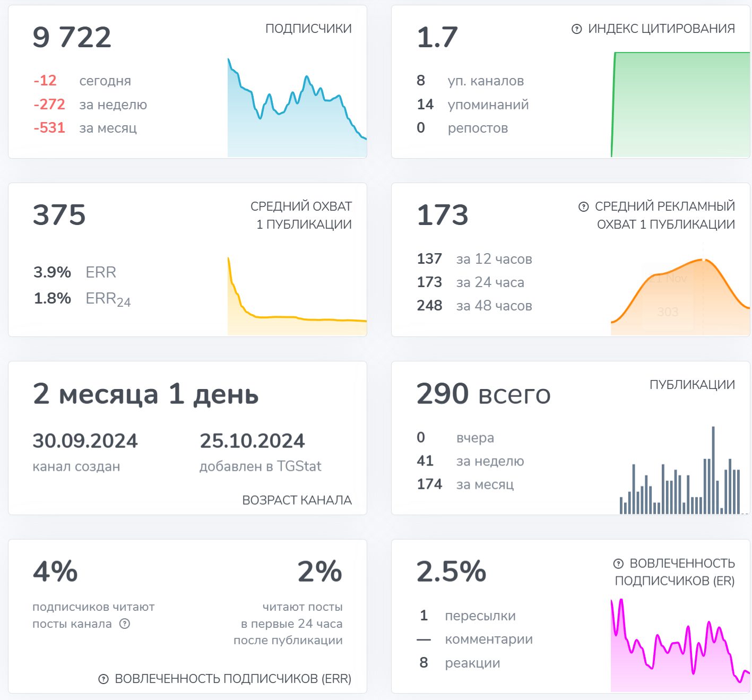The height and width of the screenshot is (700, 752).
Task: Click help icon beside ВОВЛЕЧЕННОСТЬ ПОДПИСЧИКОВ (ERR)
Action: tap(104, 679)
